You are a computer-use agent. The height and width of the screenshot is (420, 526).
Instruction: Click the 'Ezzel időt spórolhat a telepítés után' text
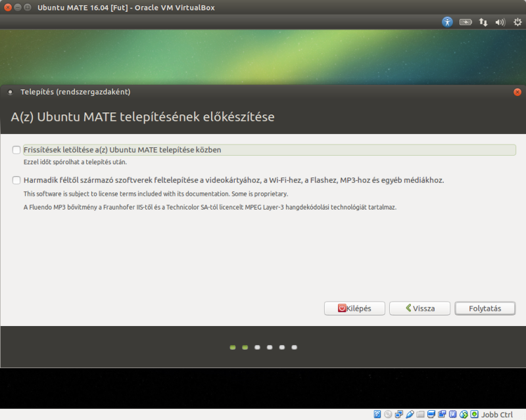pyautogui.click(x=75, y=162)
